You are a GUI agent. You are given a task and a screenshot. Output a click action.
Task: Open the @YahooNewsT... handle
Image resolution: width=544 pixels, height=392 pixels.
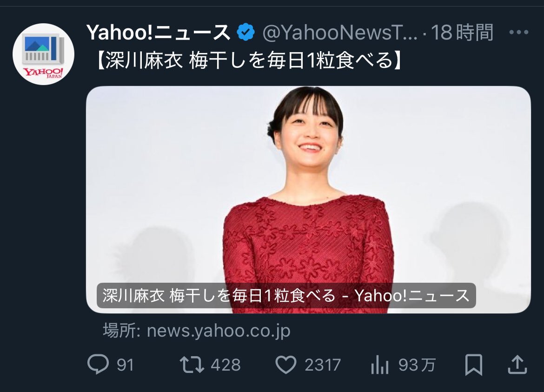tap(340, 33)
